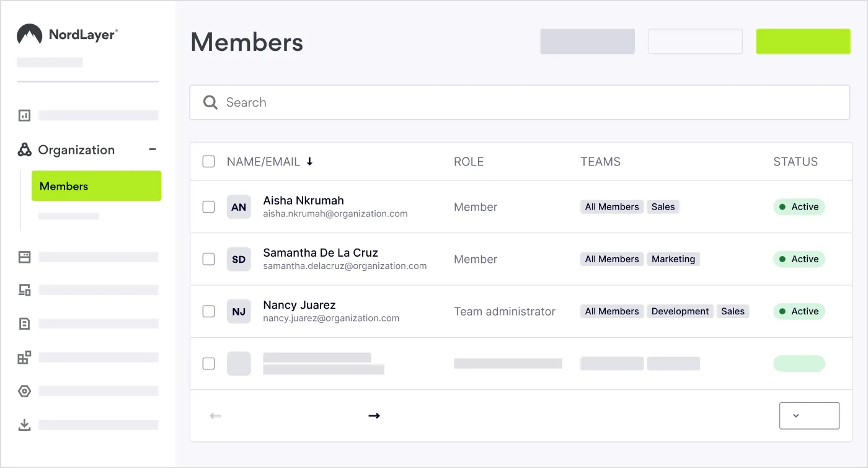This screenshot has width=868, height=468.
Task: Open the dashboard chart icon in sidebar
Action: click(x=24, y=115)
